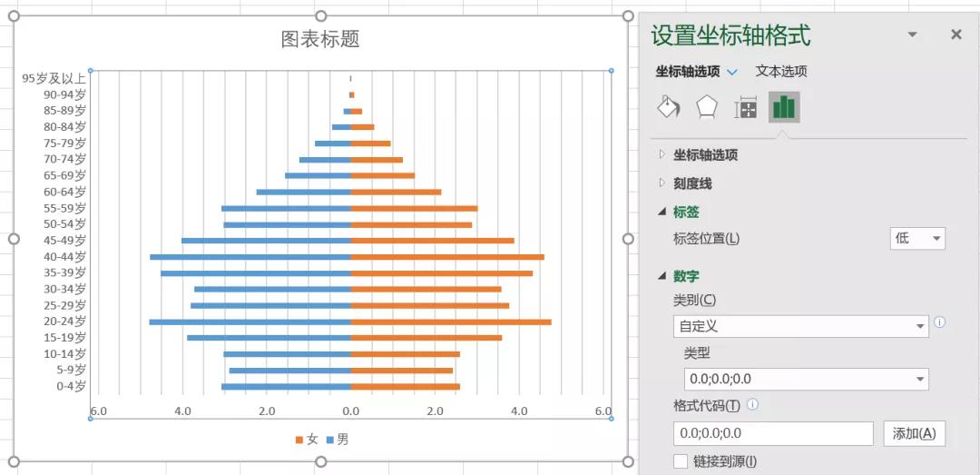The width and height of the screenshot is (980, 475).
Task: Click the 25-29岁 category label
Action: (65, 305)
